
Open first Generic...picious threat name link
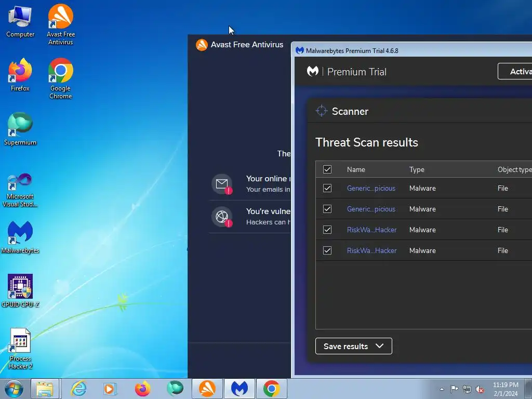[x=371, y=188]
